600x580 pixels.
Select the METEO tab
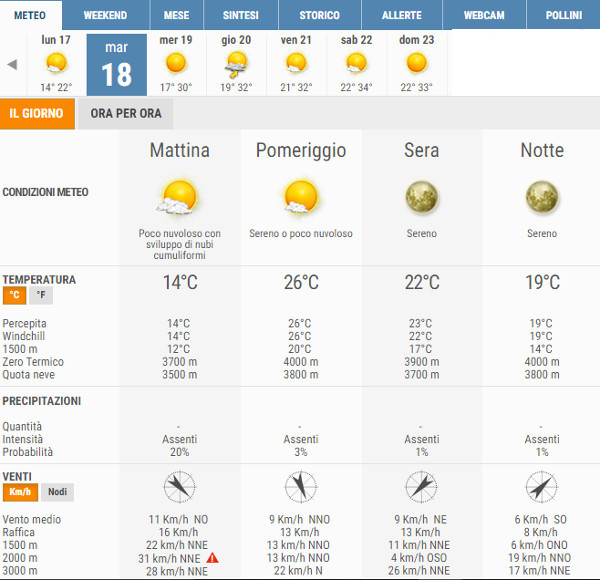click(30, 15)
